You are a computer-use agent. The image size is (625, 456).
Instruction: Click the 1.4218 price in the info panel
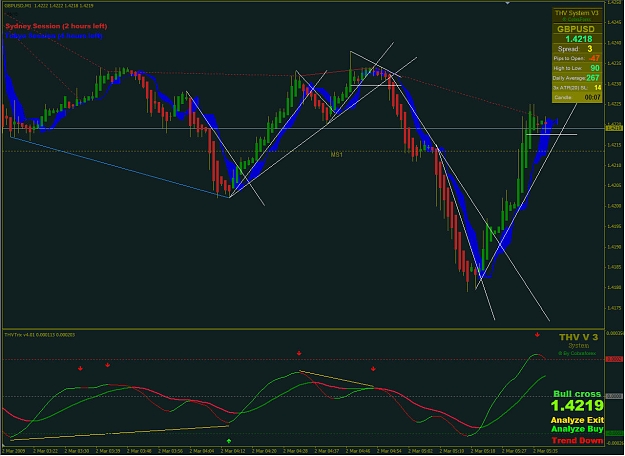pyautogui.click(x=579, y=39)
